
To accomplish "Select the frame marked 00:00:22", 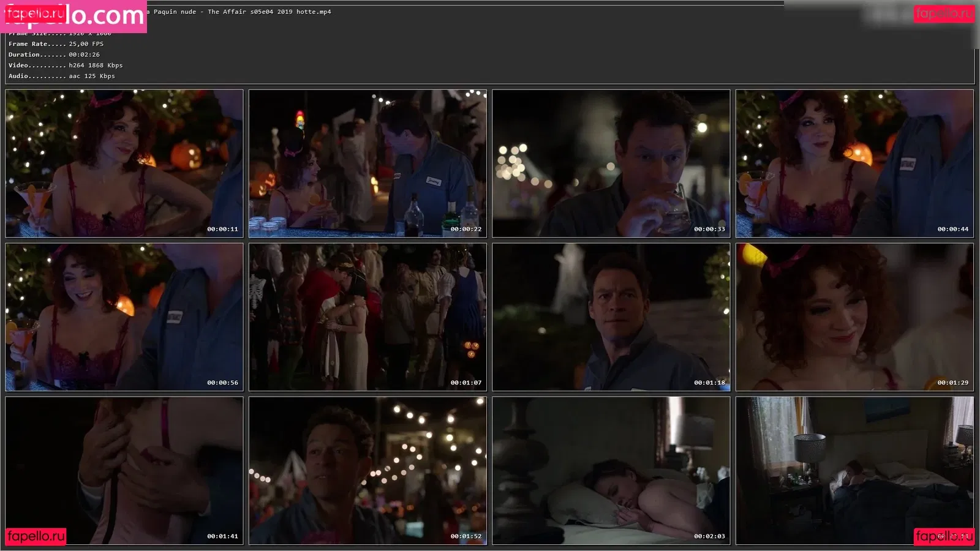I will pos(367,163).
